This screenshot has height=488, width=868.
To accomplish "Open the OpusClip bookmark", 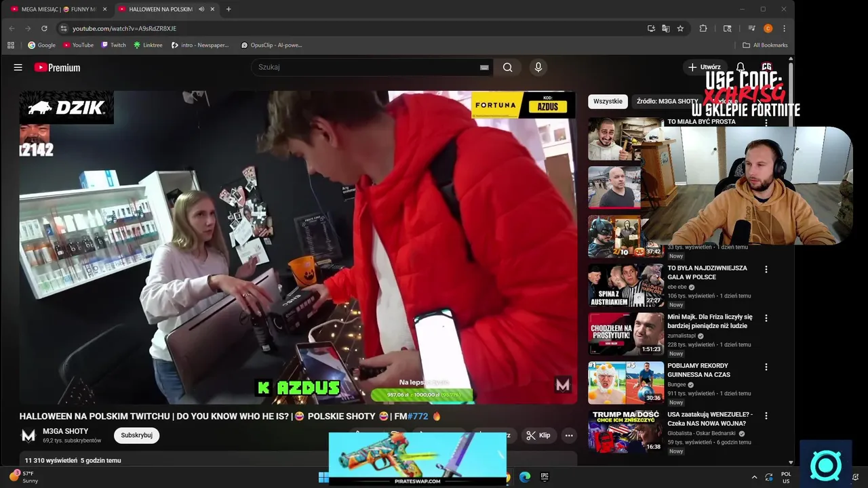I will point(271,45).
